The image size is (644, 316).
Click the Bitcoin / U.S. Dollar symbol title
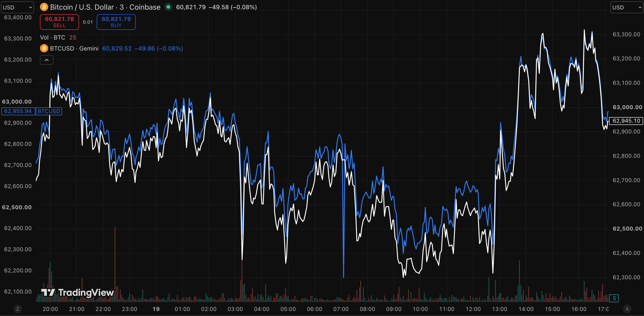(105, 7)
